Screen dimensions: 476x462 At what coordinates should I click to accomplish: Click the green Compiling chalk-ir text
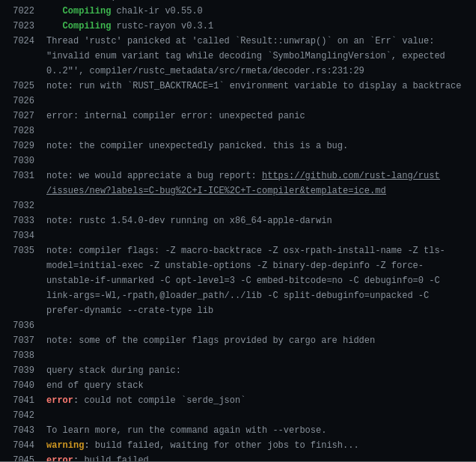[87, 10]
